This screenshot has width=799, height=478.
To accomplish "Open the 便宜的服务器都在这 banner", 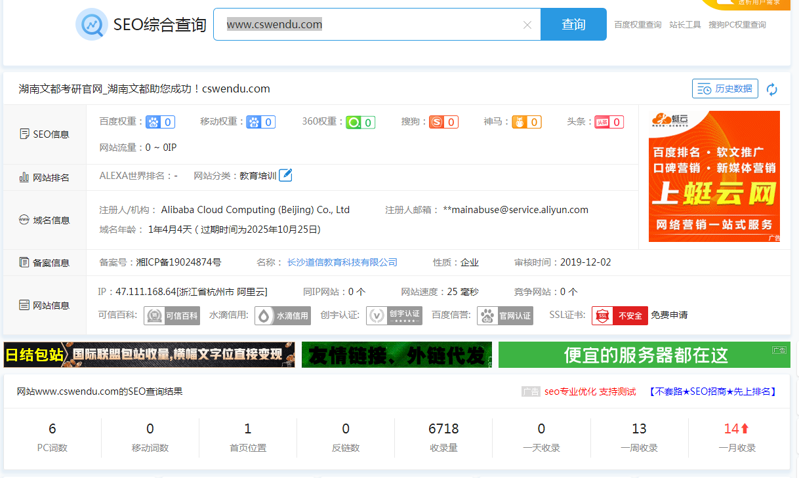I will point(644,355).
